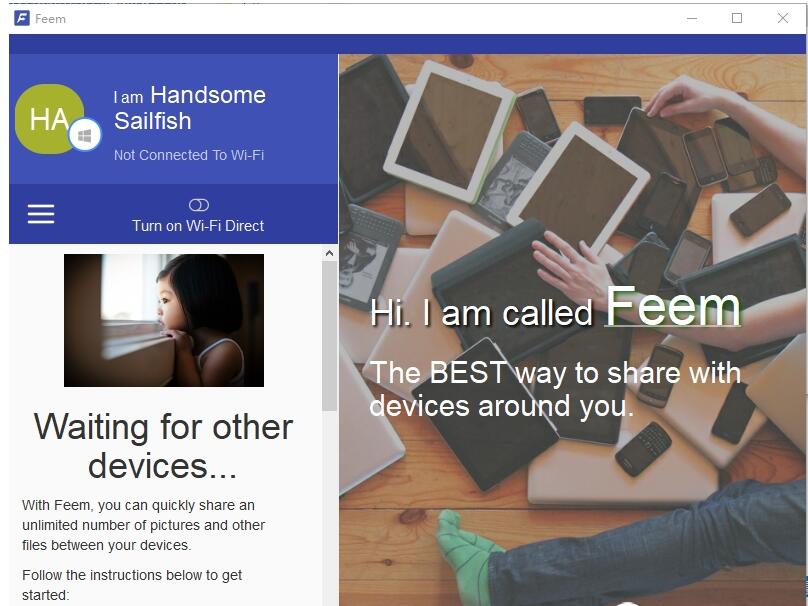Viewport: 808px width, 606px height.
Task: Click the Windows logo badge on avatar
Action: click(85, 135)
